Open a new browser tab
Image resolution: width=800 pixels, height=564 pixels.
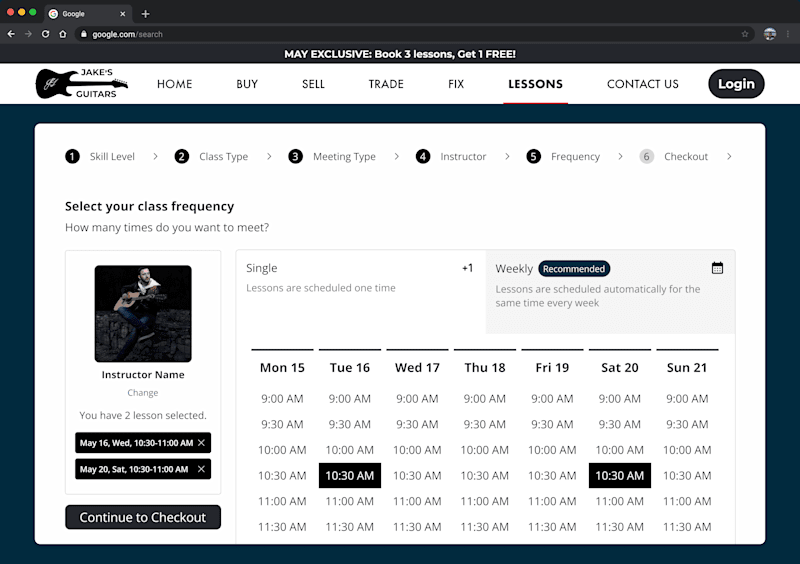point(145,14)
